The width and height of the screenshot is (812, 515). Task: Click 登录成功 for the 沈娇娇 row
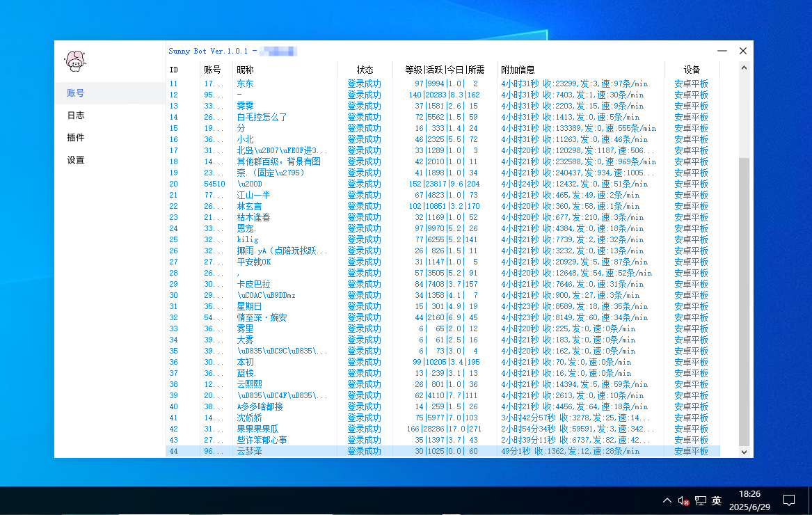pyautogui.click(x=365, y=418)
